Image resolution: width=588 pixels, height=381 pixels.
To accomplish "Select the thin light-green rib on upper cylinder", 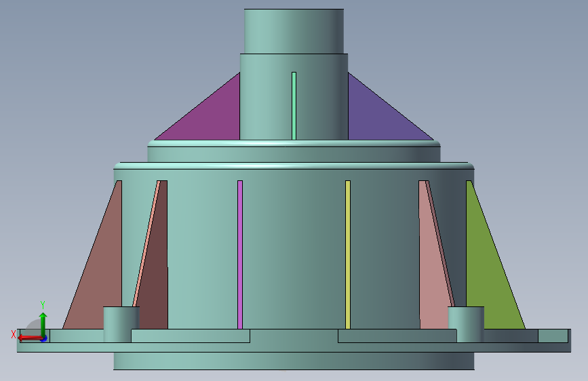I will (x=294, y=106).
